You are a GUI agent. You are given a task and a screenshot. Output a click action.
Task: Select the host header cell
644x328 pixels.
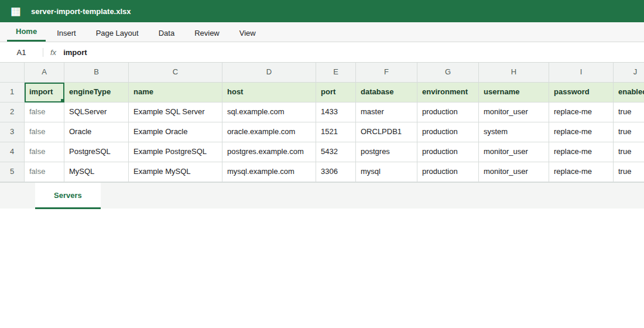coord(269,92)
